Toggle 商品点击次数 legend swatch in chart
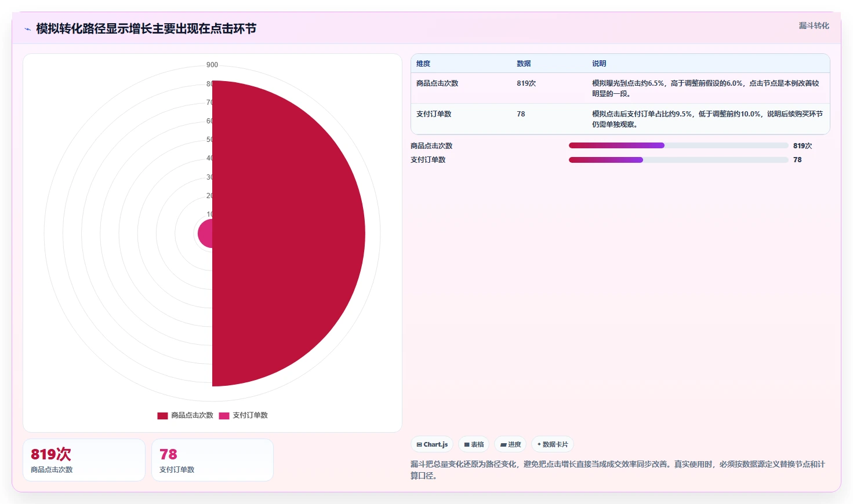Screen dimensions: 853x504 (162, 415)
